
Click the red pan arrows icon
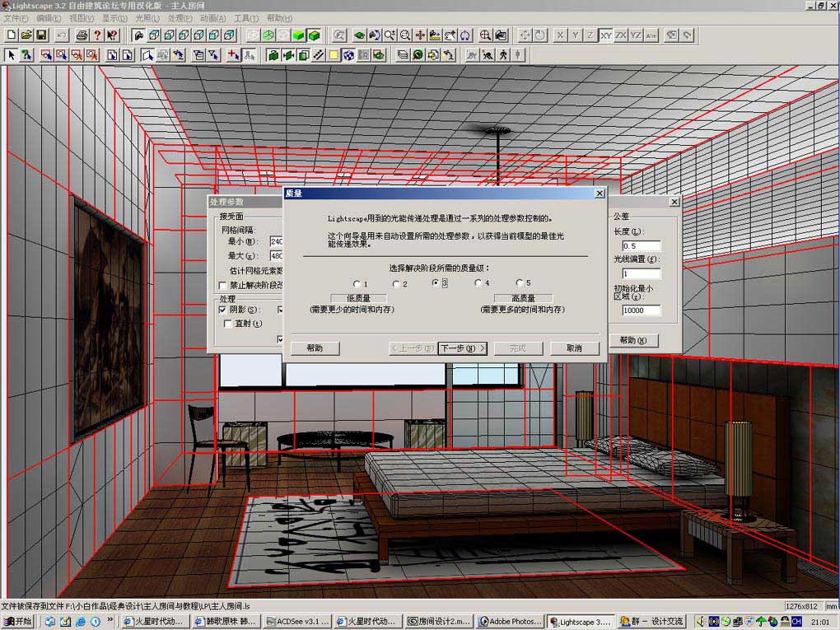point(420,35)
